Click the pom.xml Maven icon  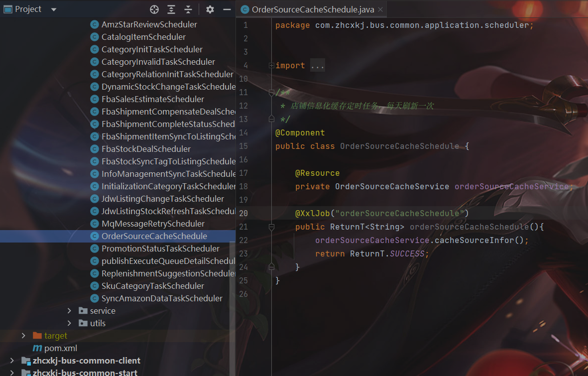(x=37, y=348)
